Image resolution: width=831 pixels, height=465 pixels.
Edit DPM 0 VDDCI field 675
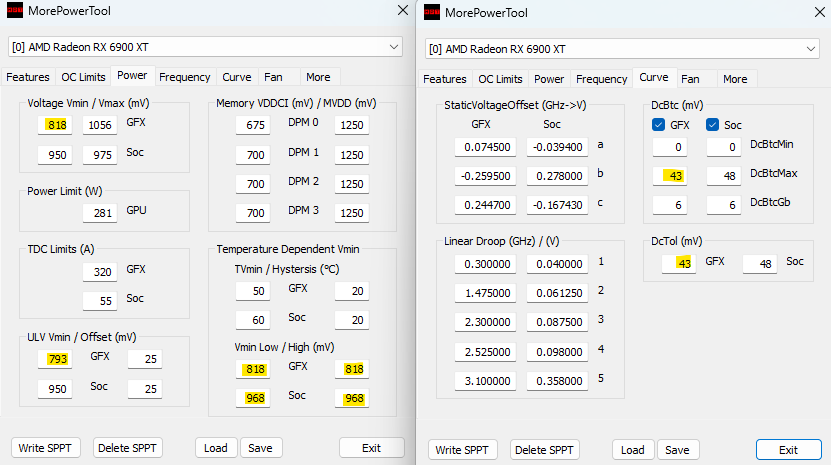click(253, 125)
